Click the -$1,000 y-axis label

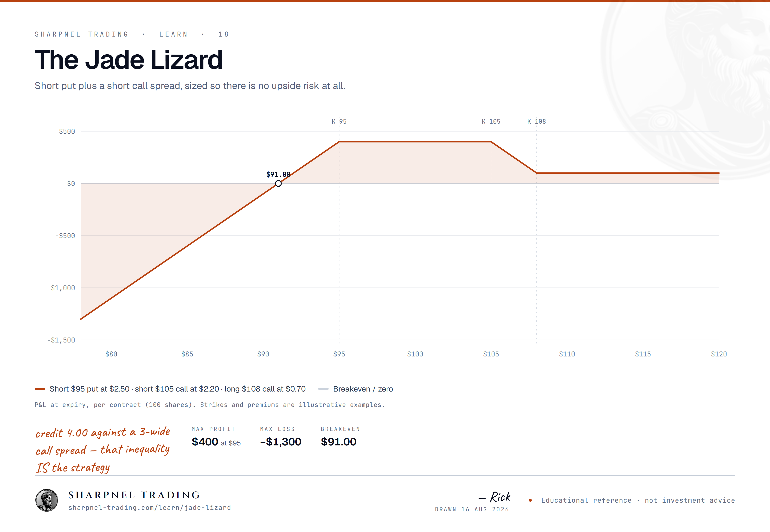pyautogui.click(x=61, y=288)
